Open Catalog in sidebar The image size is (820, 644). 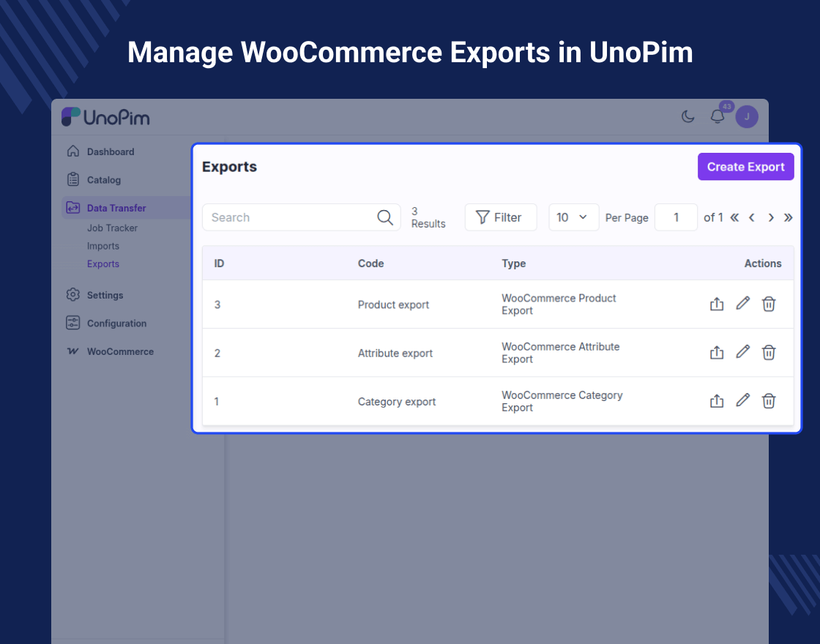pos(103,180)
